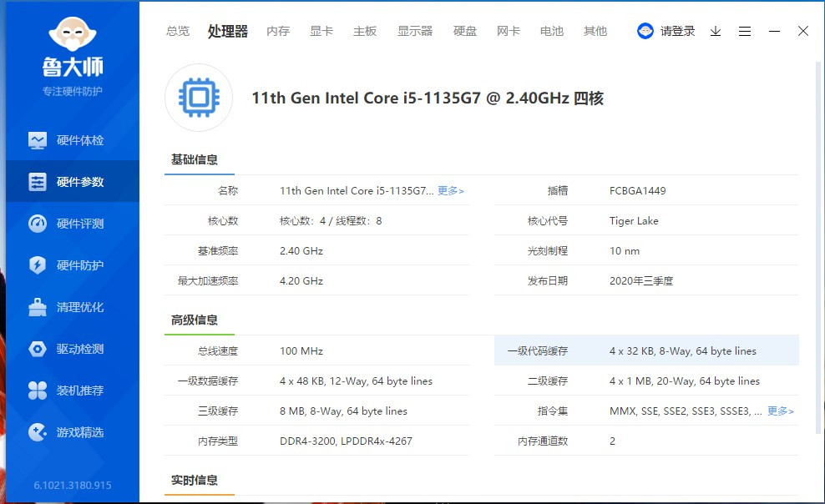Click the download arrow icon
This screenshot has height=504, width=825.
click(x=716, y=32)
